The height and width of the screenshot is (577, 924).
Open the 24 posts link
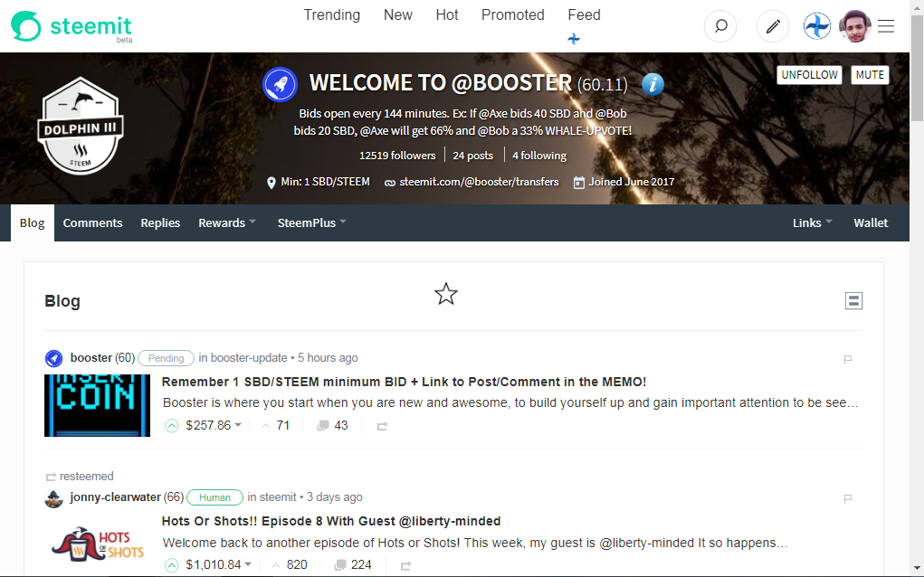(472, 156)
